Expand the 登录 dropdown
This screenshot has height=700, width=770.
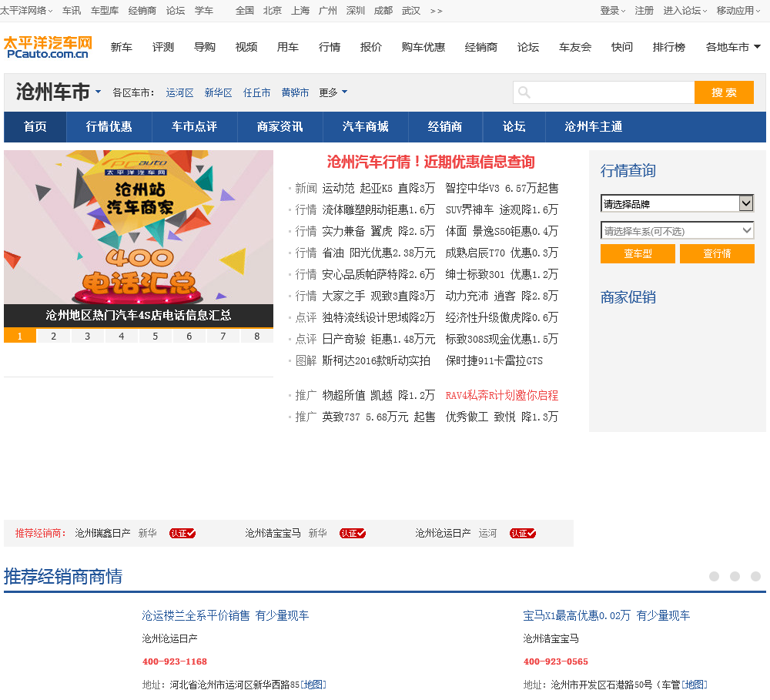612,10
